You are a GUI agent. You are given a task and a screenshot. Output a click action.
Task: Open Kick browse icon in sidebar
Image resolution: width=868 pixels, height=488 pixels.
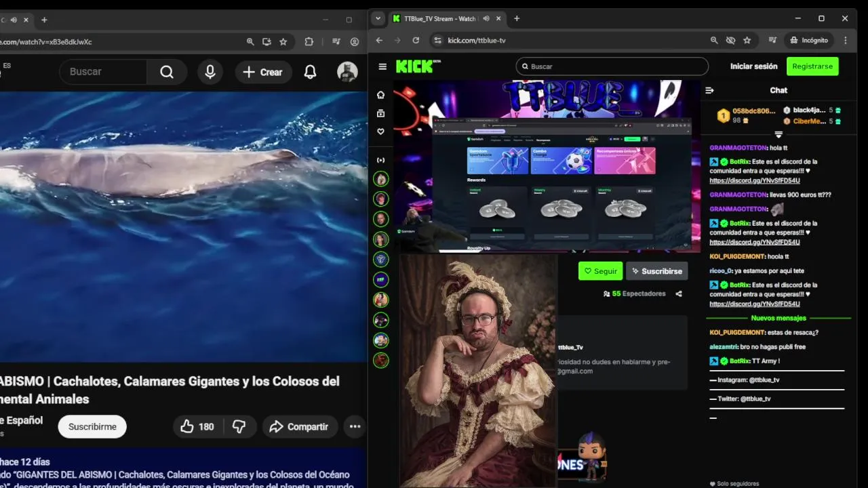click(380, 113)
